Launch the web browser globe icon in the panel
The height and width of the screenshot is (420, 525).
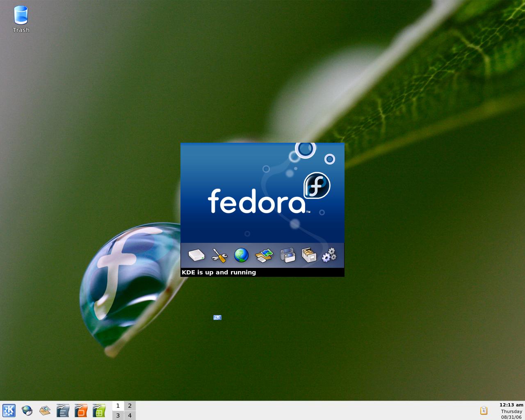click(27, 411)
